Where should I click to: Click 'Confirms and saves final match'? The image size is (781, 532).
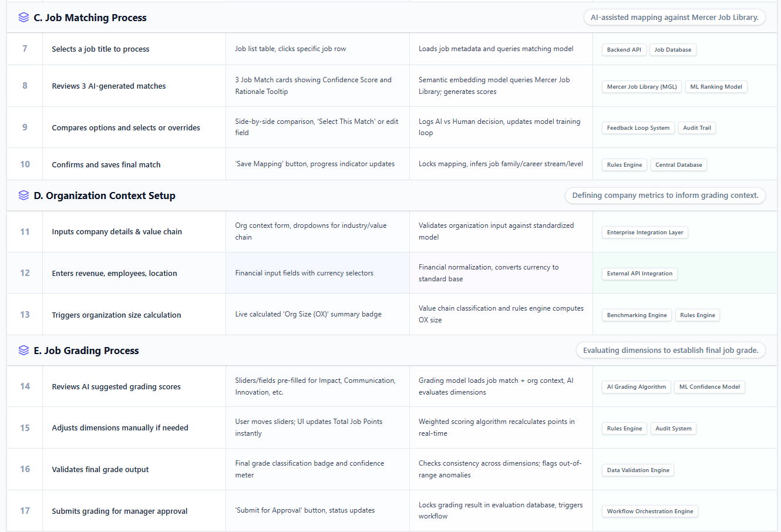(106, 165)
